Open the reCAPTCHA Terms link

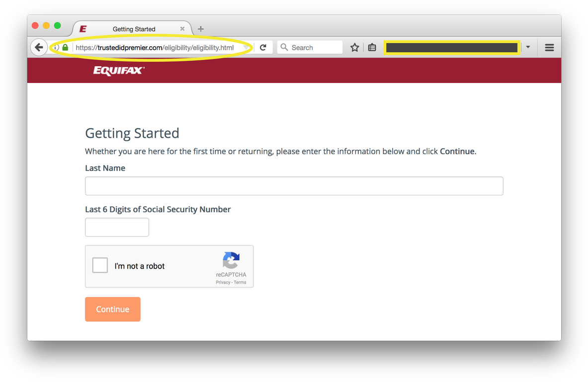[x=240, y=283]
